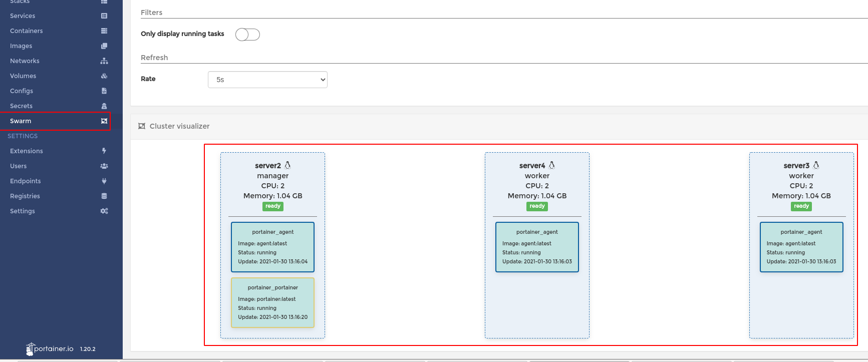The height and width of the screenshot is (362, 868).
Task: Click the SETTINGS sidebar heading
Action: coord(23,136)
